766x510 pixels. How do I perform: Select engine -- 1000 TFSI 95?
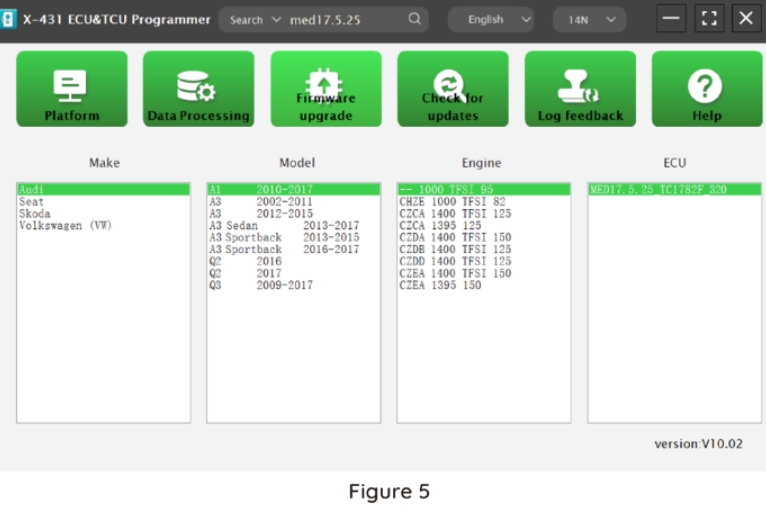(484, 190)
